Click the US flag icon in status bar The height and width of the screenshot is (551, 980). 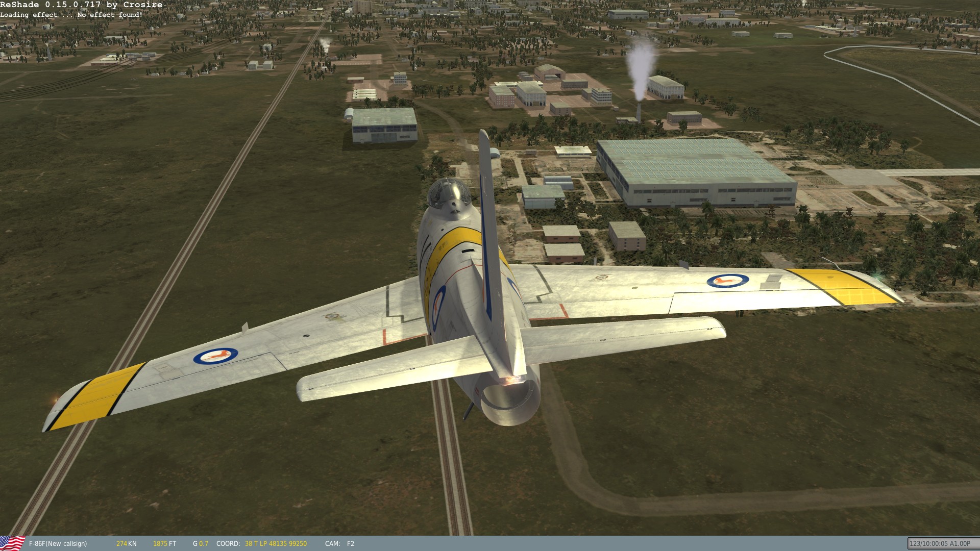pos(12,543)
